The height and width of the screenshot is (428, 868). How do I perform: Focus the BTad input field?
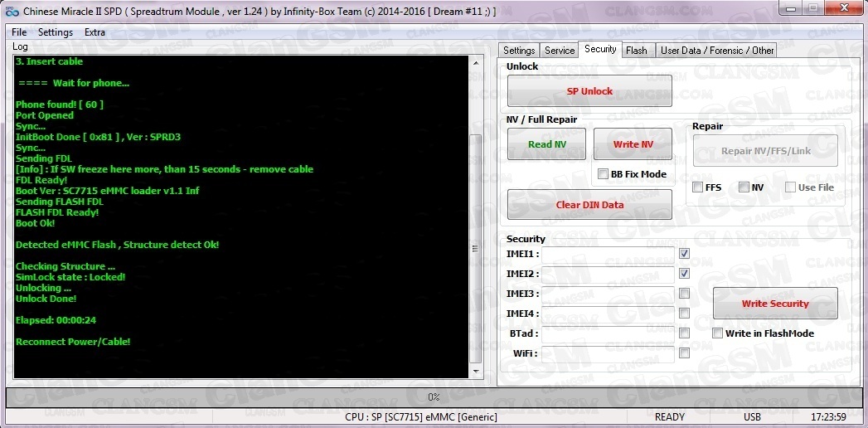pos(608,335)
